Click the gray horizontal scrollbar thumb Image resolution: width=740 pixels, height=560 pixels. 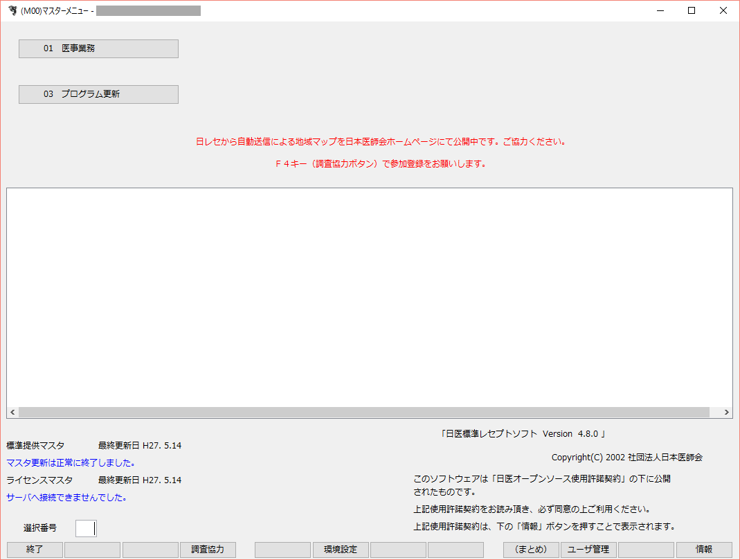click(x=364, y=412)
